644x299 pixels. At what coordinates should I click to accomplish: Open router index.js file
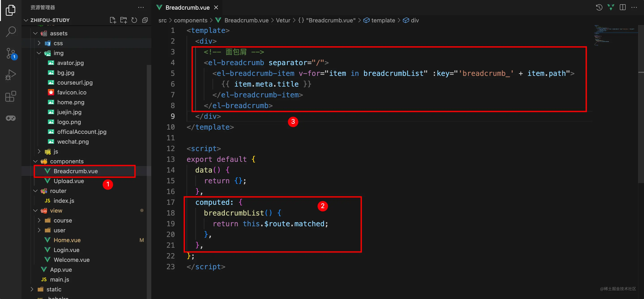click(64, 201)
